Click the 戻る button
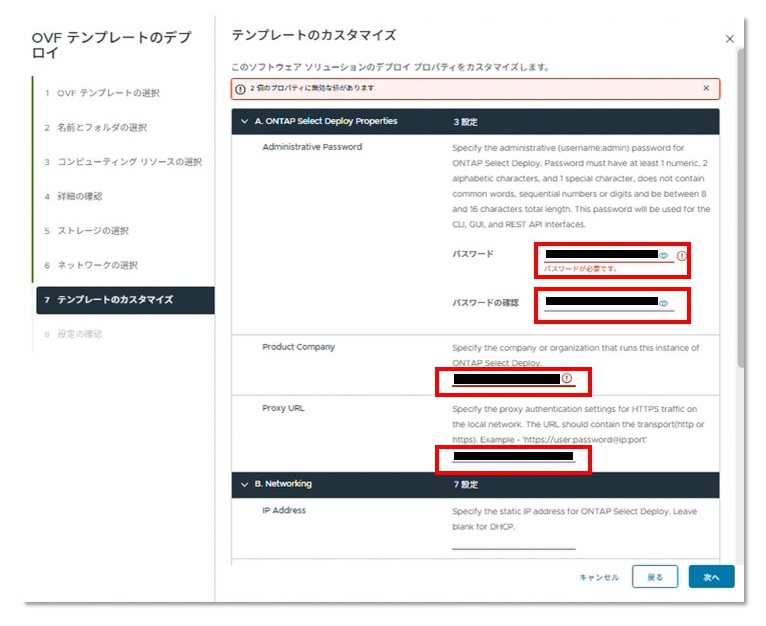Screen dimensions: 766x626 click(x=655, y=577)
